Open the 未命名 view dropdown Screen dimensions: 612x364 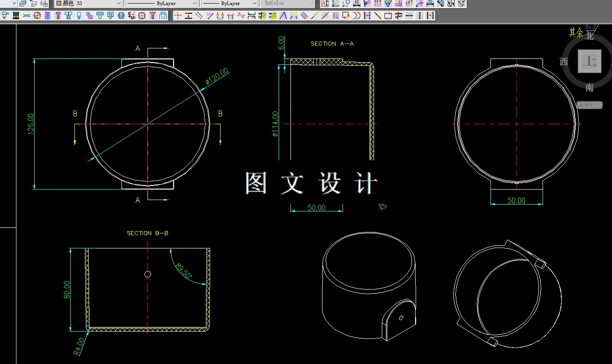click(589, 105)
